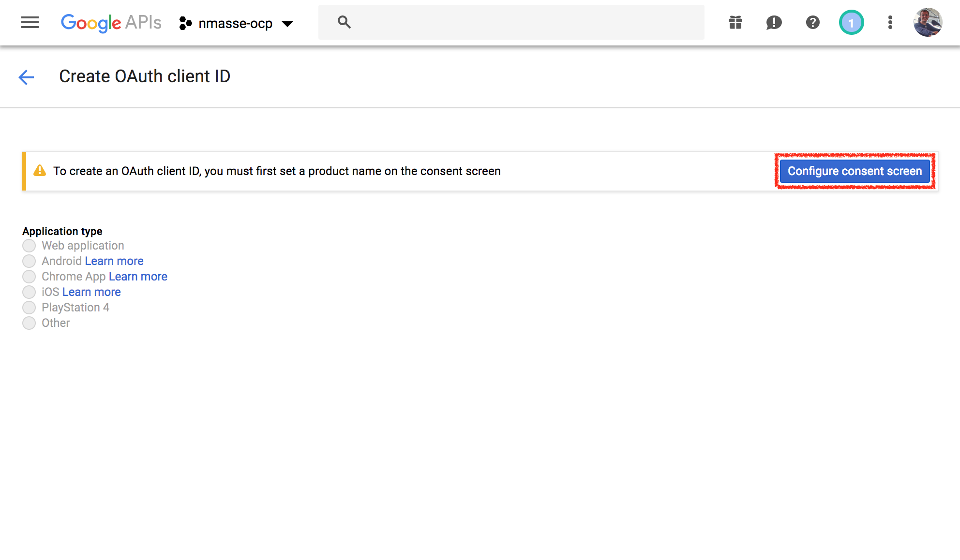Viewport: 960px width, 560px height.
Task: Select the iOS application type
Action: point(29,292)
